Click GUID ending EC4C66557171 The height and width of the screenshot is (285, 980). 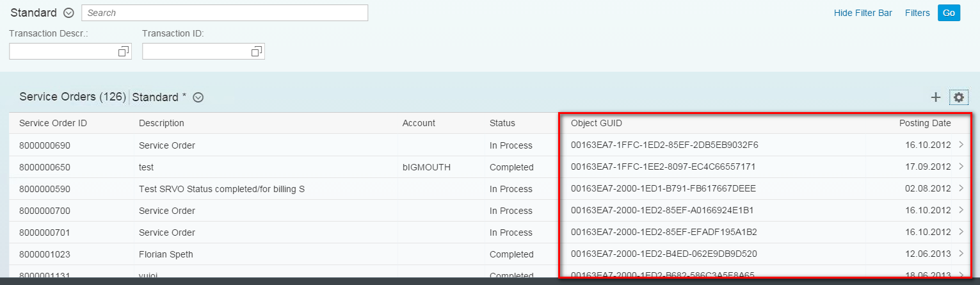coord(663,167)
